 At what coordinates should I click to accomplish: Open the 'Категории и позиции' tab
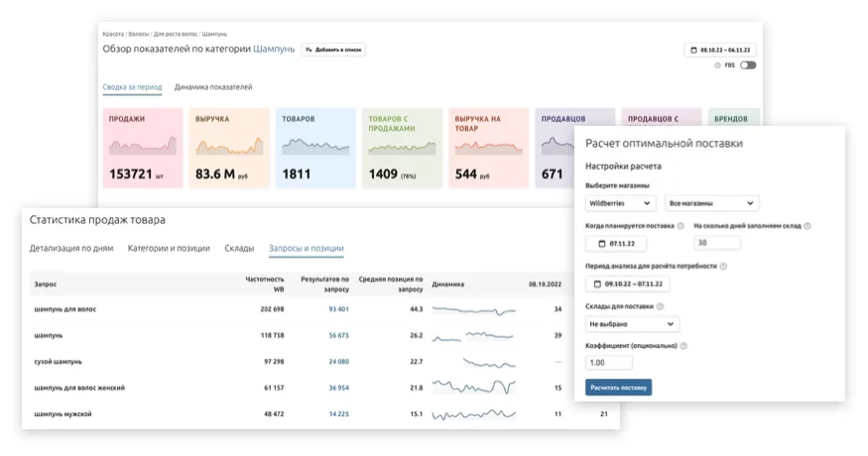(x=169, y=248)
